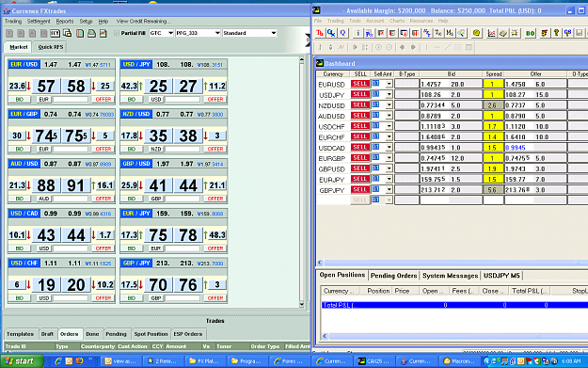The image size is (588, 368).
Task: Click the red 'P' flag toolbar icon
Action: (381, 33)
